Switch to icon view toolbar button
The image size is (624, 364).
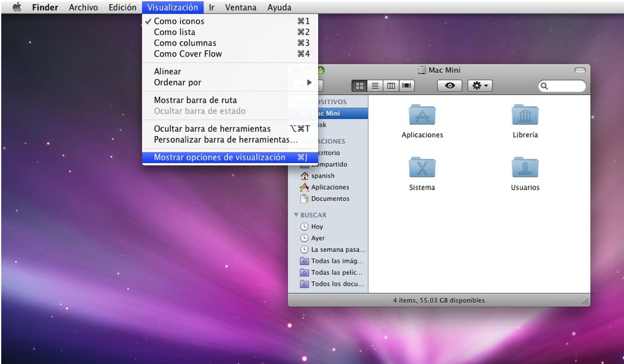click(359, 86)
